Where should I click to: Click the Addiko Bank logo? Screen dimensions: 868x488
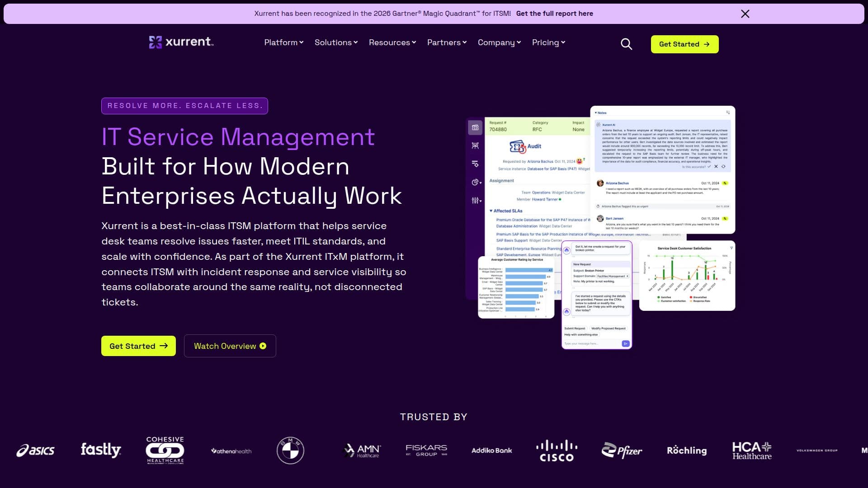[x=491, y=450]
